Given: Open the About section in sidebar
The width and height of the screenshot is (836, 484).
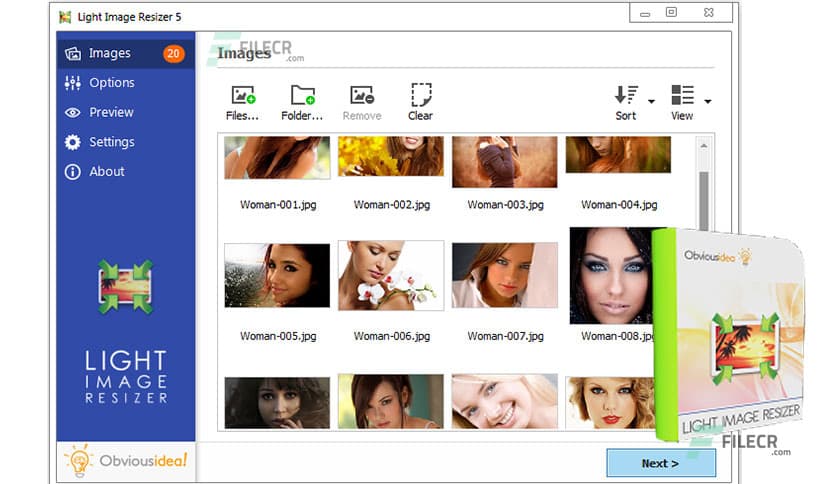Looking at the screenshot, I should coord(126,172).
